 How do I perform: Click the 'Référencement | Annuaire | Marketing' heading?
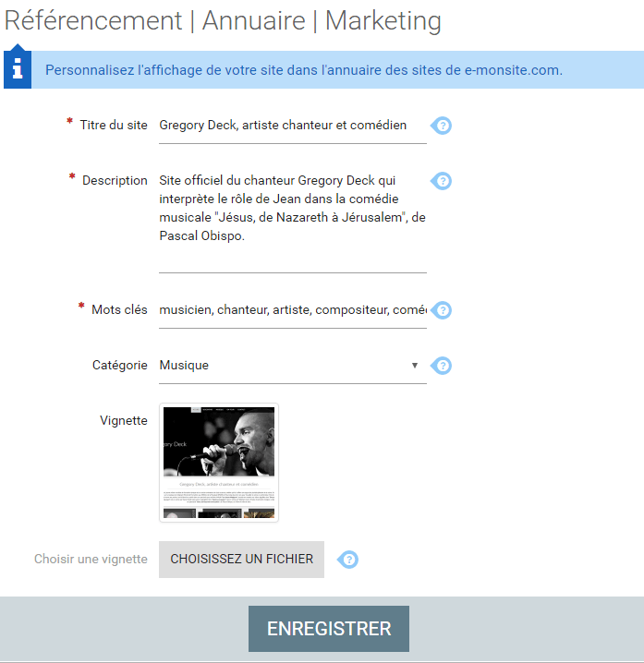tap(223, 20)
